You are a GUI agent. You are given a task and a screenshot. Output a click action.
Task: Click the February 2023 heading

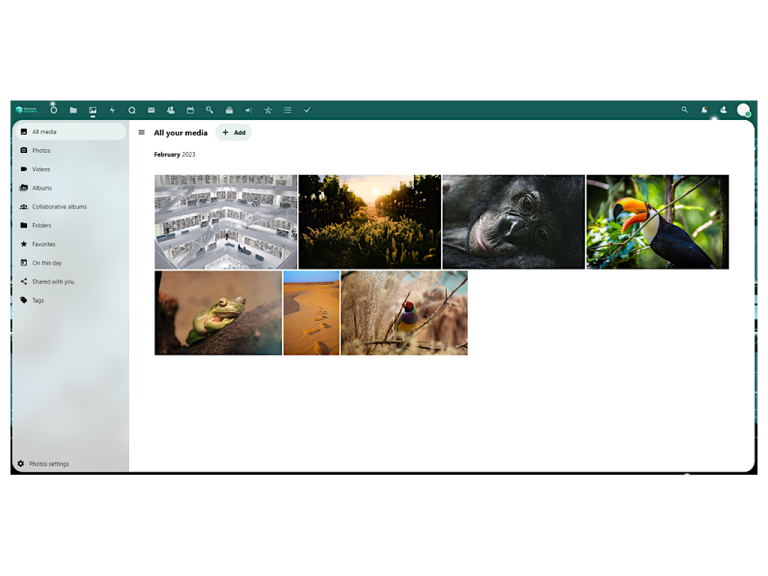coord(174,154)
